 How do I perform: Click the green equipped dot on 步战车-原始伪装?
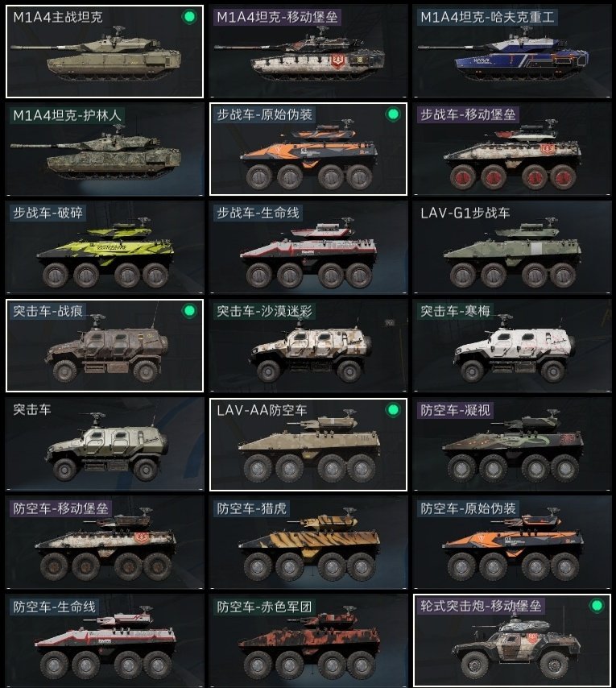[x=393, y=114]
